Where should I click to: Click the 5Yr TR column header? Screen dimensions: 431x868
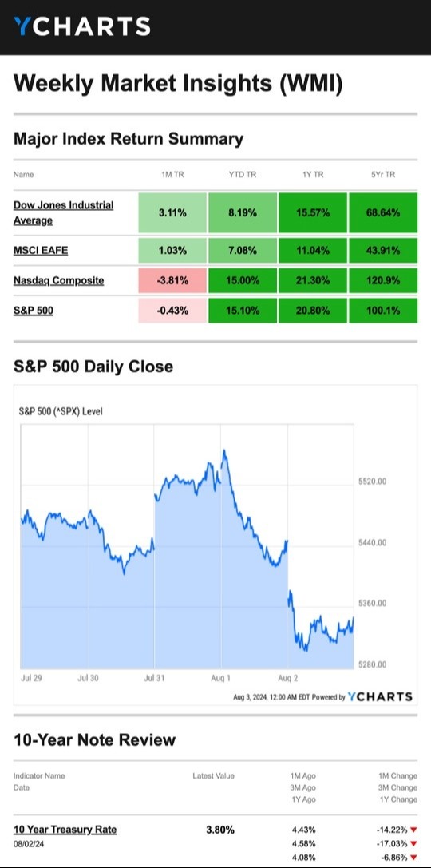pos(383,174)
